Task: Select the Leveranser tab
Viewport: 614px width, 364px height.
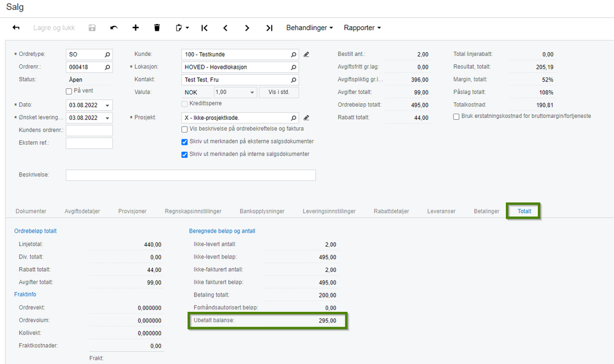Action: [x=441, y=211]
